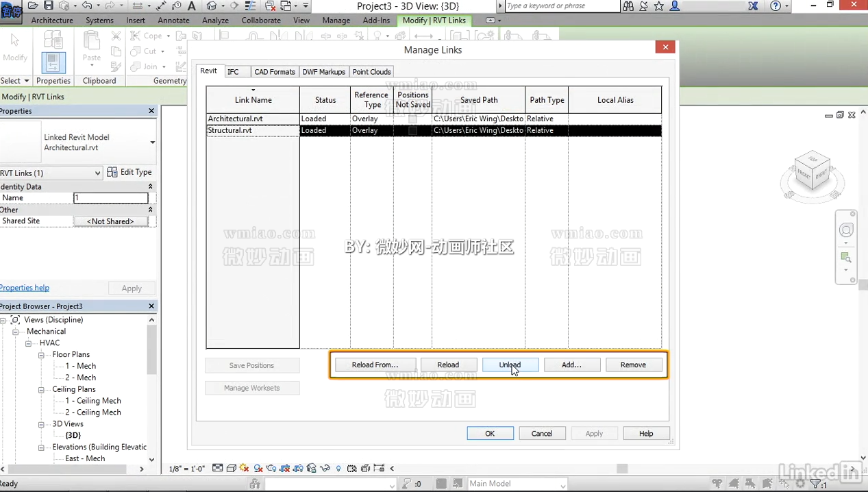Click the binoculars search icon
The height and width of the screenshot is (492, 868).
(x=628, y=6)
